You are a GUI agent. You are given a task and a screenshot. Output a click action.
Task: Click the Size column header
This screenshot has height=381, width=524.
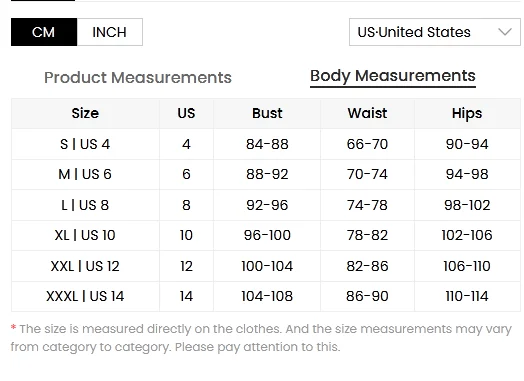[85, 113]
